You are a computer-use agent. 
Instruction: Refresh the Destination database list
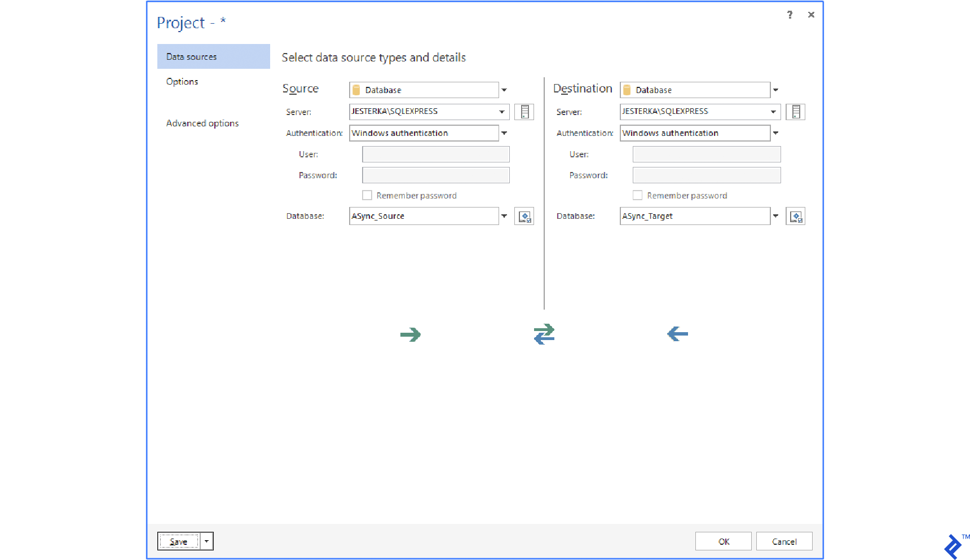(x=795, y=215)
